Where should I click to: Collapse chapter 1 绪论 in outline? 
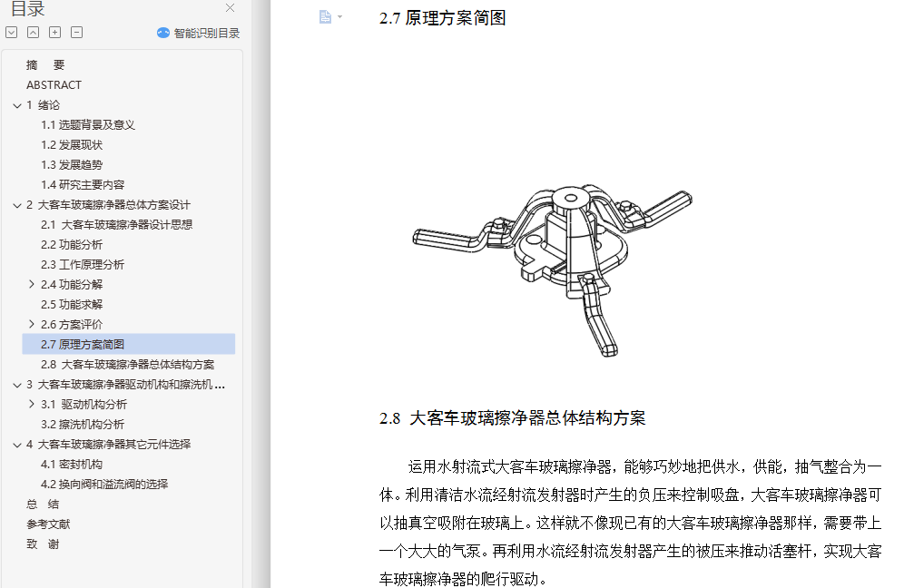point(17,105)
